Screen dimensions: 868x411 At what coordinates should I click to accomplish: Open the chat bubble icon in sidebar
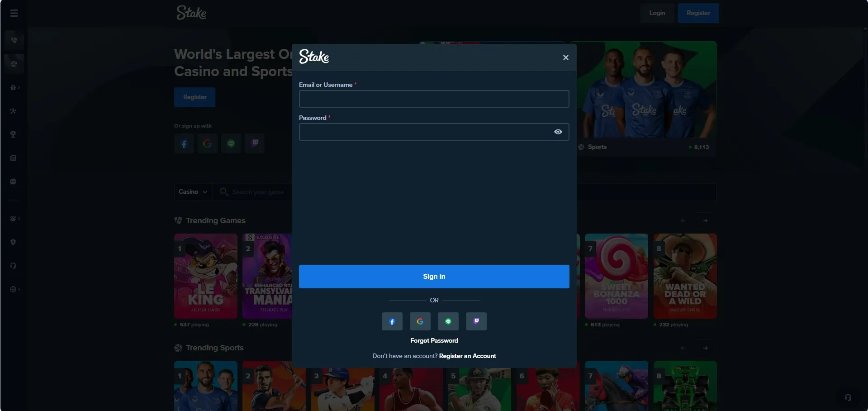[14, 182]
